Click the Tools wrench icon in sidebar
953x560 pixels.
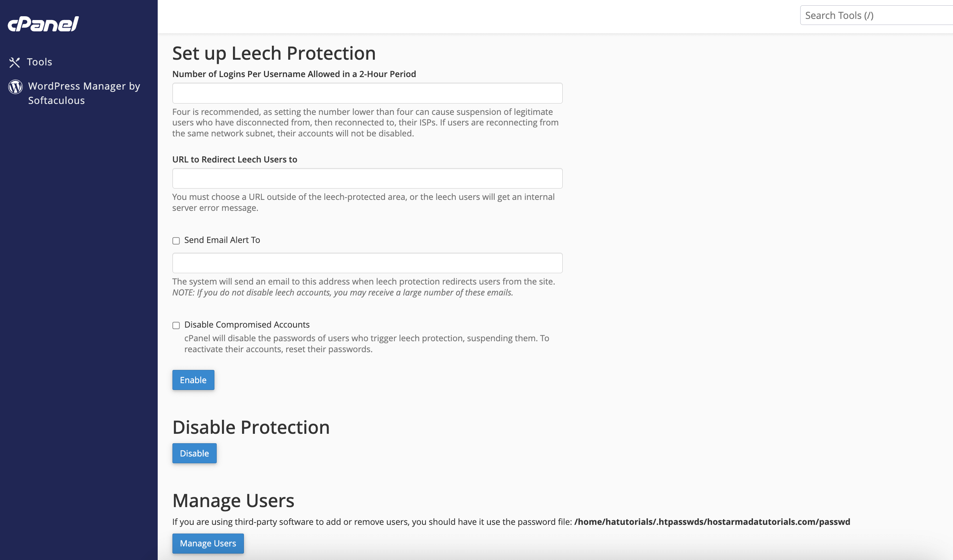click(14, 62)
